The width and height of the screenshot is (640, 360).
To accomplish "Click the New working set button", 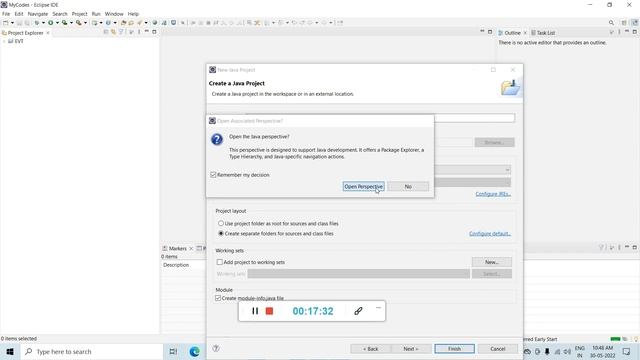I will click(x=491, y=262).
